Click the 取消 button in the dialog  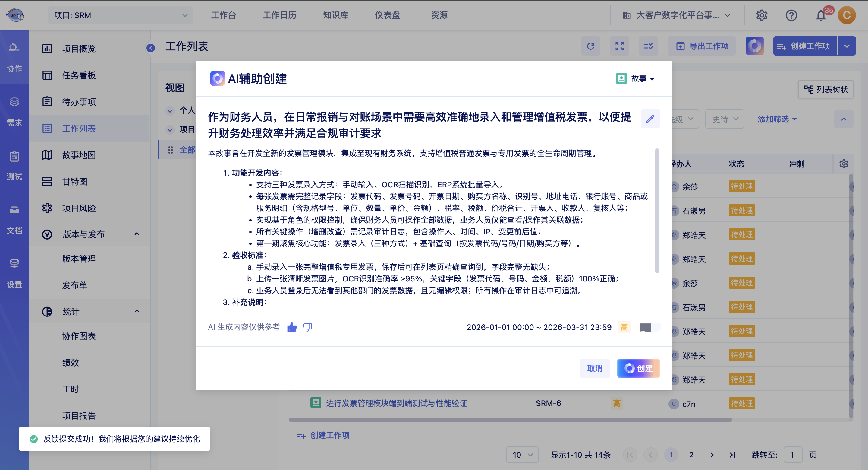[x=594, y=369]
